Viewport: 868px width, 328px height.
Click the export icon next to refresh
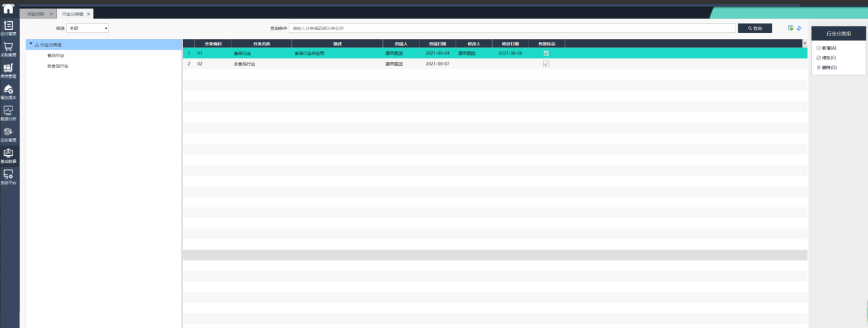[x=791, y=28]
